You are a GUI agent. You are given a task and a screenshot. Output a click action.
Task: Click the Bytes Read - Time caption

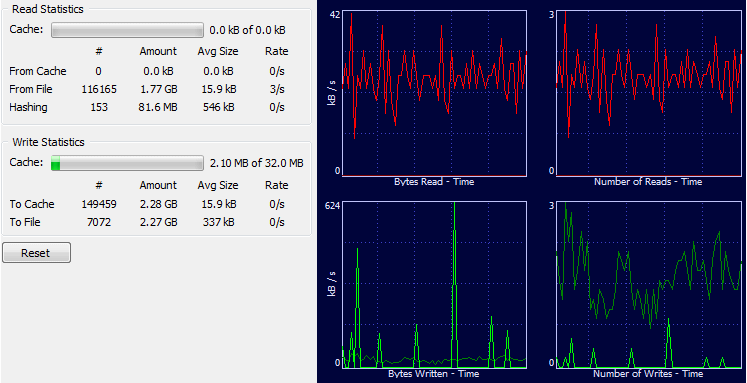(434, 182)
